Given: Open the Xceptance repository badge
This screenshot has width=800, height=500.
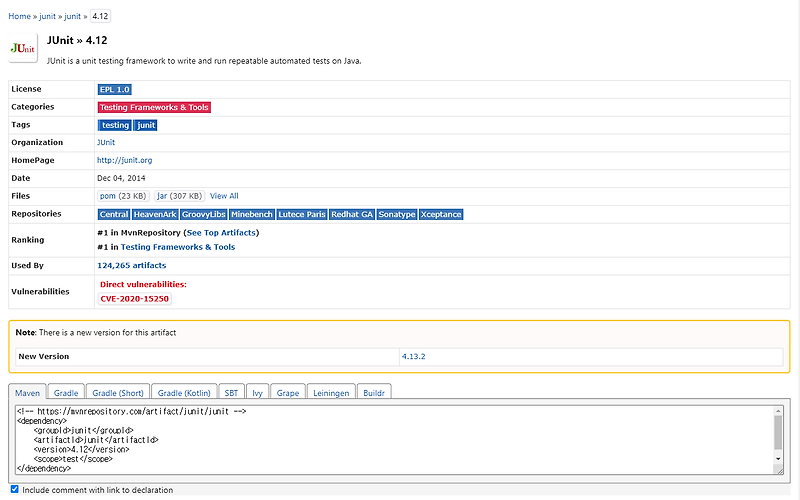Looking at the screenshot, I should click(x=441, y=214).
